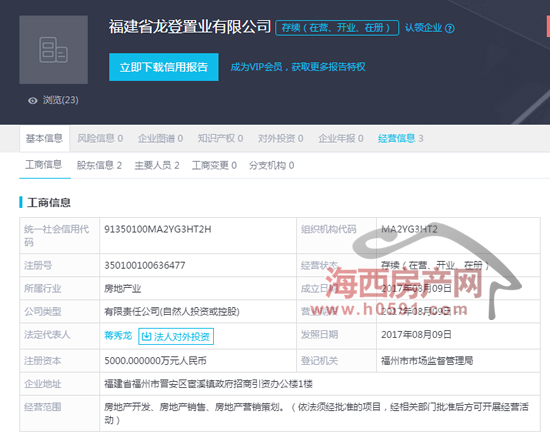Screen dimensions: 550x435
Task: Click the 工商信息 section heading
Action: click(49, 202)
